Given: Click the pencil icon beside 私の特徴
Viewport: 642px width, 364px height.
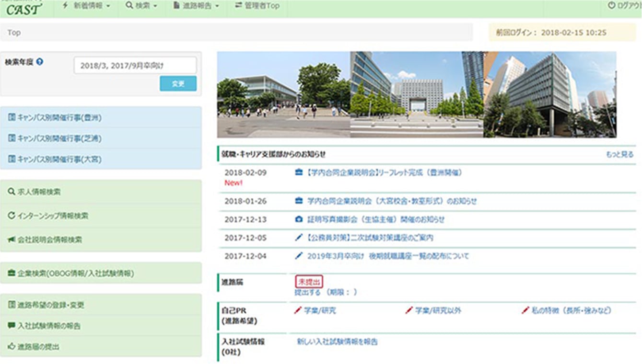Looking at the screenshot, I should point(525,310).
